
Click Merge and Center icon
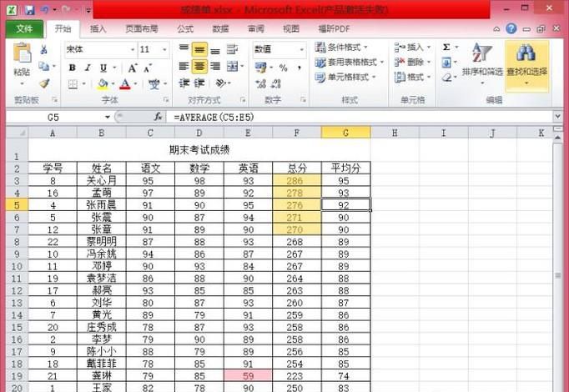(x=232, y=67)
